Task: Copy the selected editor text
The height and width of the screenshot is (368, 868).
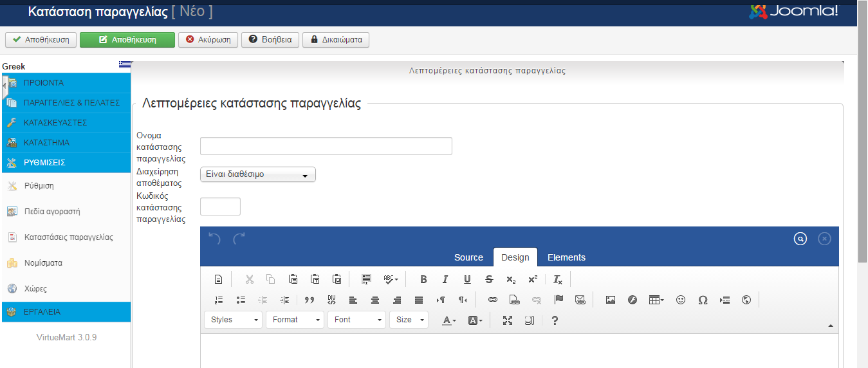Action: (x=271, y=279)
